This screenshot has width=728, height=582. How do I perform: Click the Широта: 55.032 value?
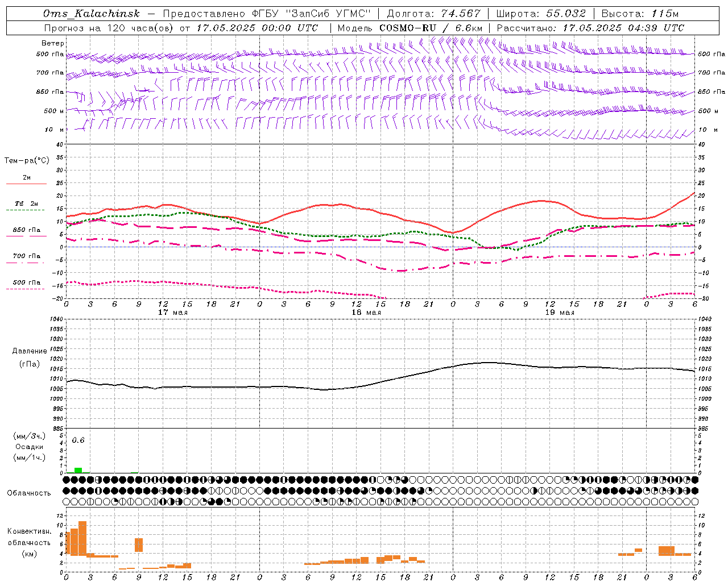tap(541, 14)
